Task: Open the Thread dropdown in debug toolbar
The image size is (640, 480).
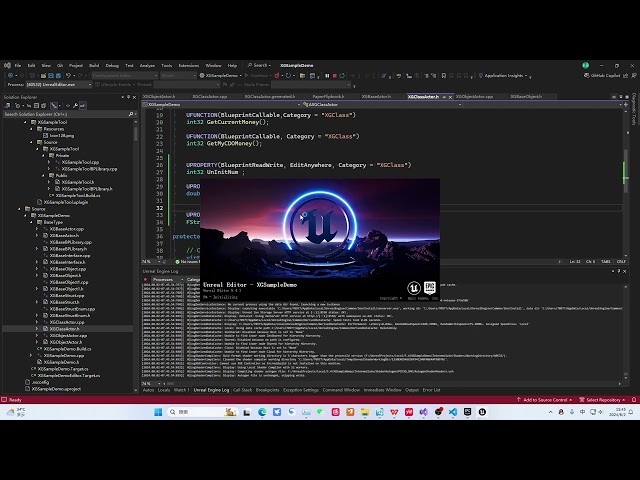Action: (187, 84)
